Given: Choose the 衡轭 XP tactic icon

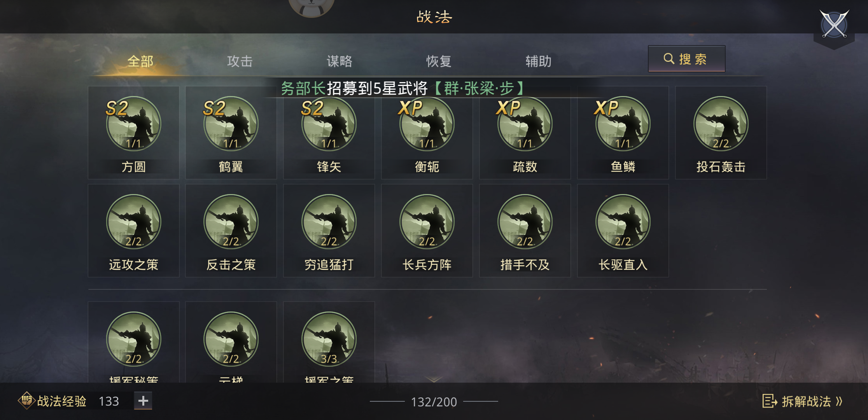Looking at the screenshot, I should point(427,124).
